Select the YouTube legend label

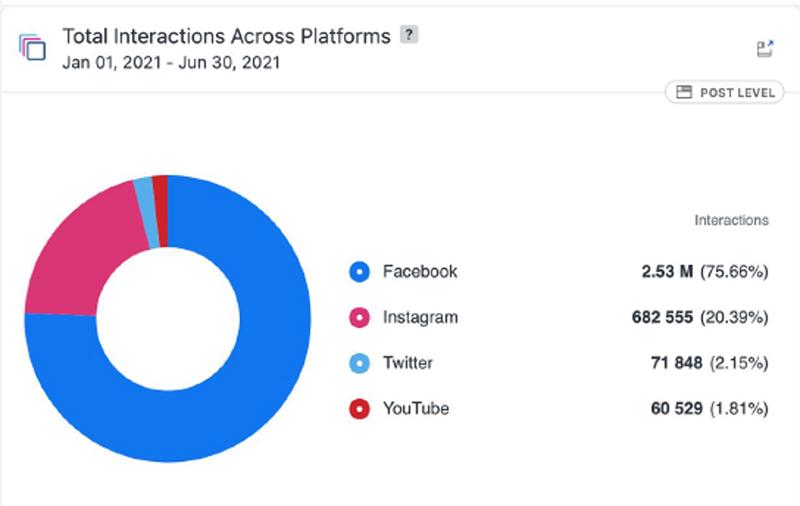[416, 409]
